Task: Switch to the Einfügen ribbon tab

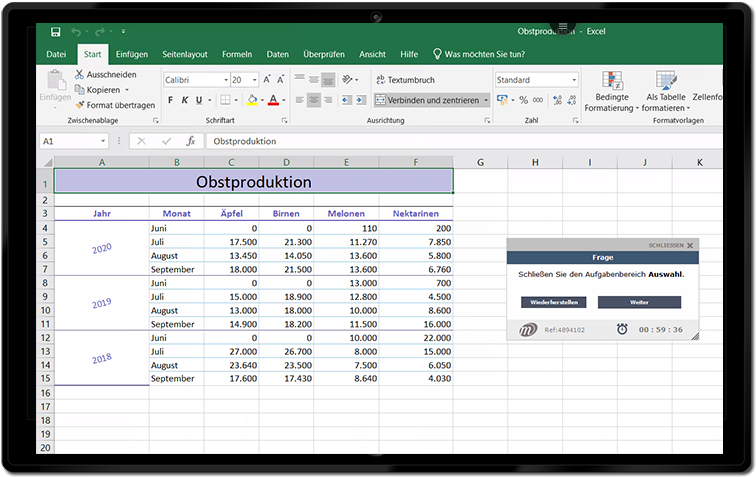Action: click(131, 54)
